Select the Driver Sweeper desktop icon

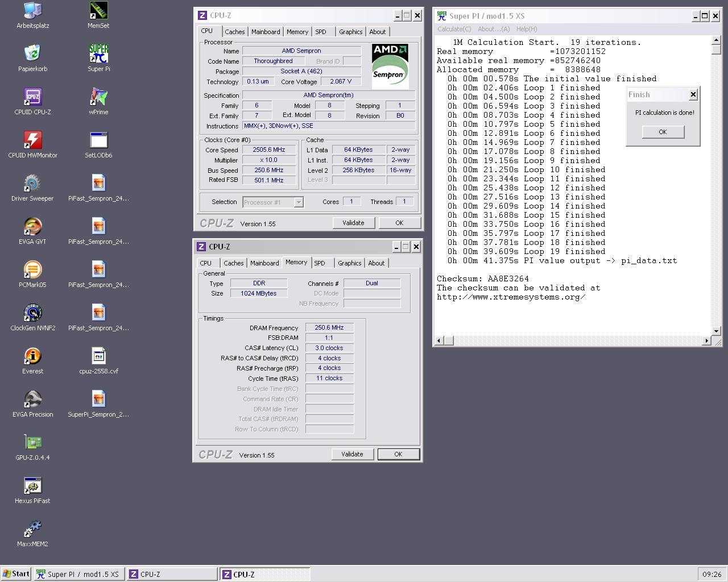pos(32,188)
